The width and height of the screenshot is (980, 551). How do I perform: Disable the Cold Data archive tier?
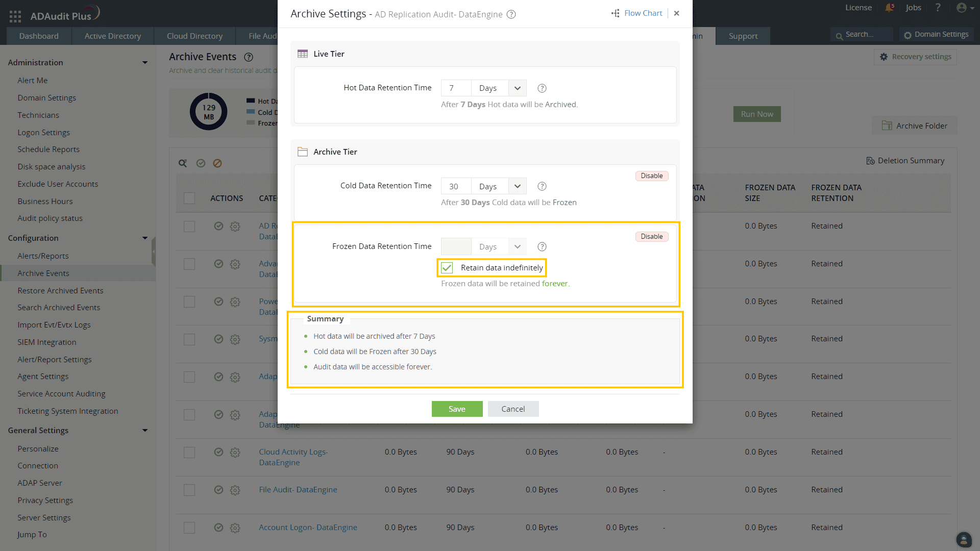652,176
